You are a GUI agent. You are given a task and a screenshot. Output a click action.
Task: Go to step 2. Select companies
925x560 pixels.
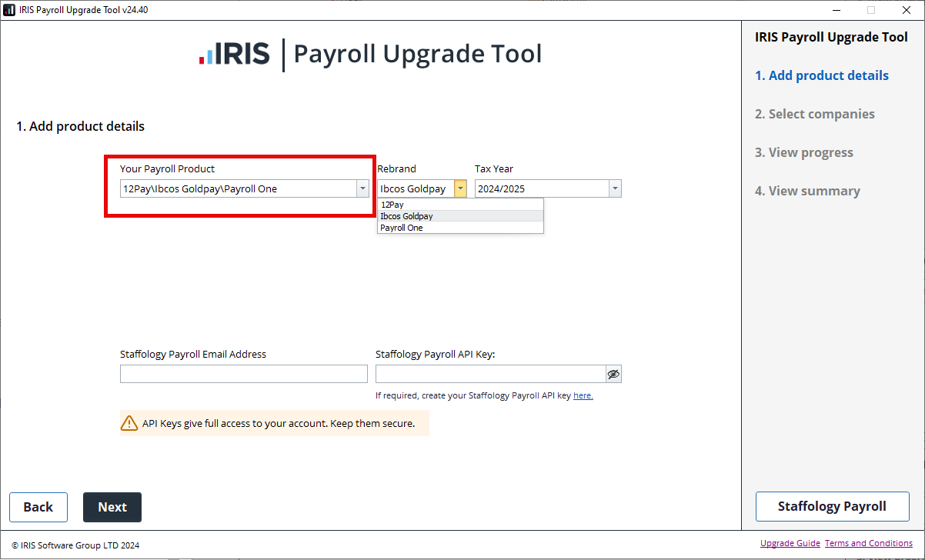[x=815, y=114]
